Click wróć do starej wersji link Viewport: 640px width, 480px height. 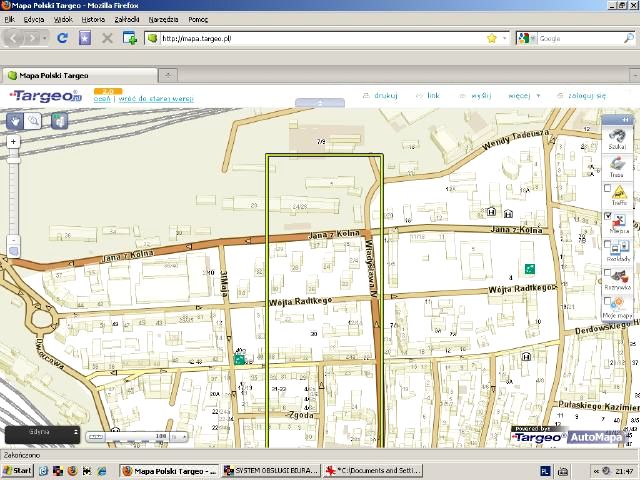click(156, 99)
